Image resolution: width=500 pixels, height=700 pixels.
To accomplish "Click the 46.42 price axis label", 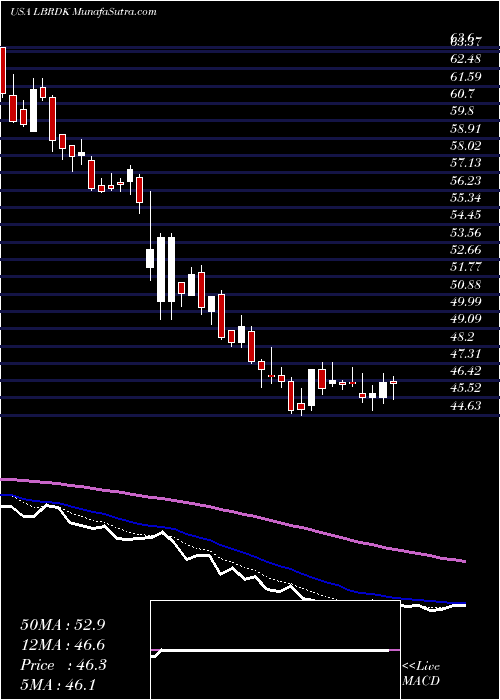I will tap(465, 371).
